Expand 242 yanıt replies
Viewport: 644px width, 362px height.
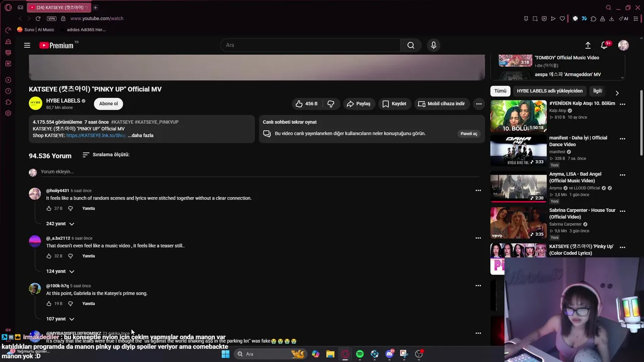pos(60,224)
